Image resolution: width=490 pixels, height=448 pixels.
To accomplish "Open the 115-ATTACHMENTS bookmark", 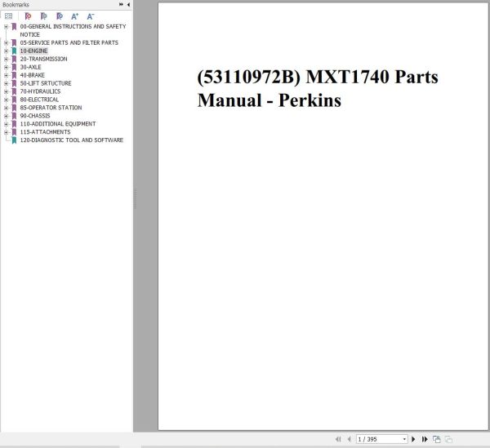I will [x=45, y=132].
